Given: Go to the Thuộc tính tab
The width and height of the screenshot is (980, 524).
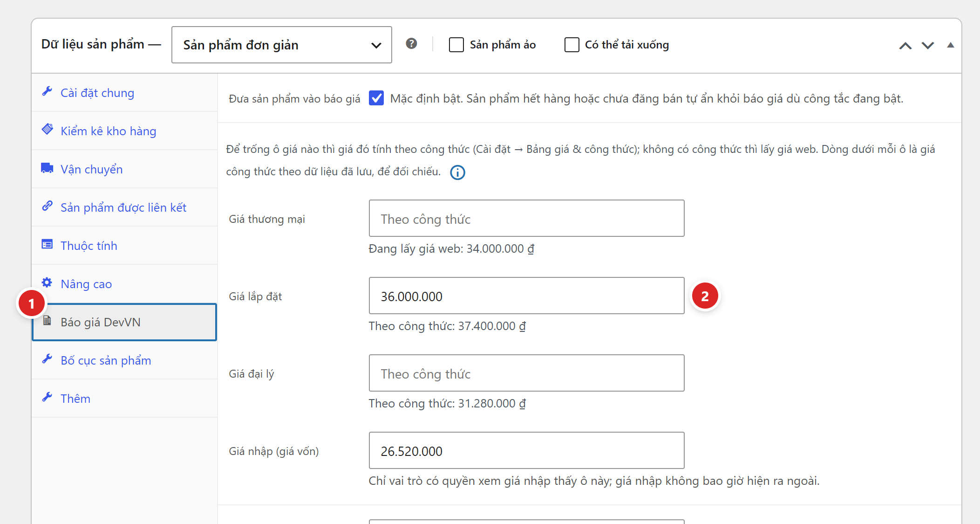Looking at the screenshot, I should click(x=124, y=246).
